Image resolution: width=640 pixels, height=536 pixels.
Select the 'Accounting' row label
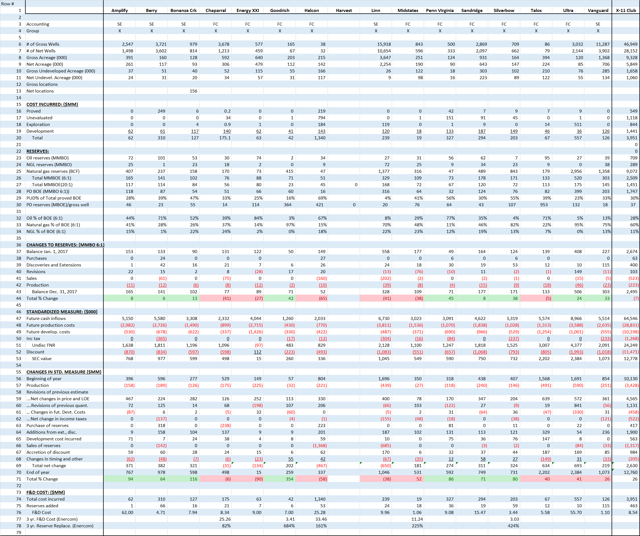pyautogui.click(x=38, y=24)
